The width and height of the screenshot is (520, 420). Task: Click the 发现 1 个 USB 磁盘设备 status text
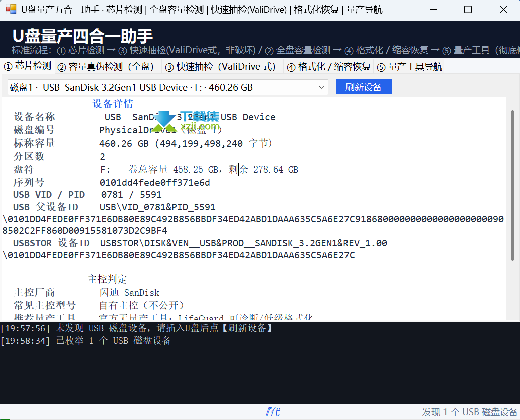[x=469, y=412]
